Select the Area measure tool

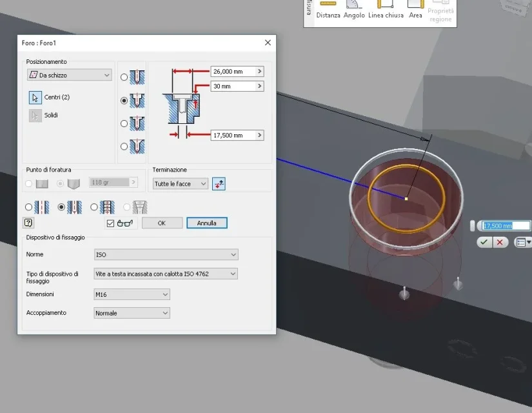pos(415,10)
